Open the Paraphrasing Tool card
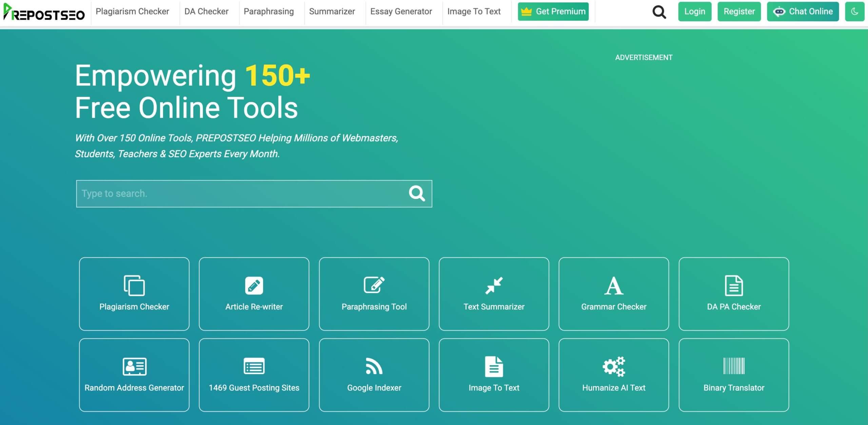This screenshot has height=425, width=868. pyautogui.click(x=374, y=294)
